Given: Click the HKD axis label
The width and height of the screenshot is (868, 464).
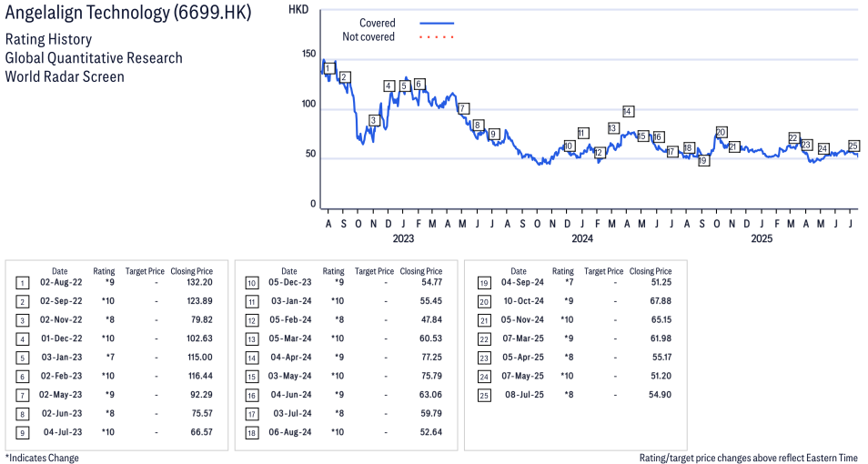Looking at the screenshot, I should point(298,10).
